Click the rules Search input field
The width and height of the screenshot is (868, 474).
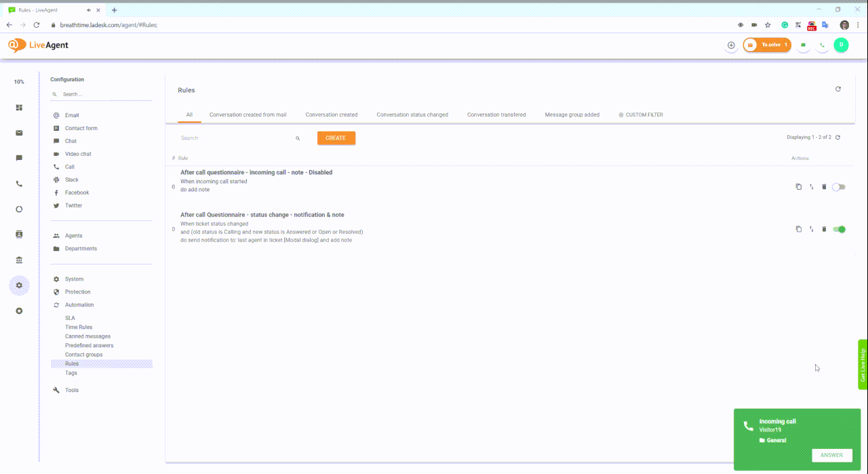234,138
